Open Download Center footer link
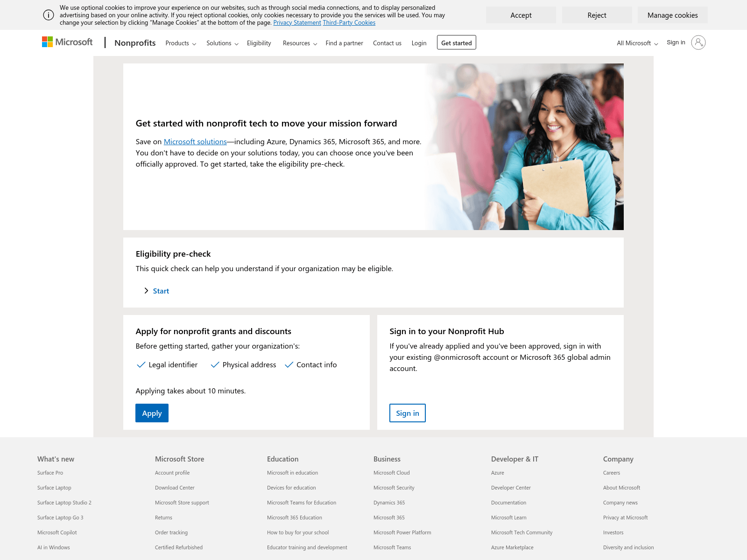The image size is (747, 560). 175,488
